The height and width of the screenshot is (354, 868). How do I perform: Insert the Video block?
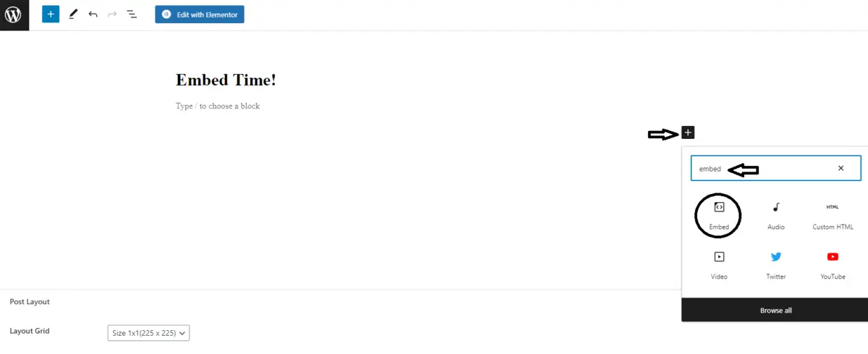pos(719,266)
